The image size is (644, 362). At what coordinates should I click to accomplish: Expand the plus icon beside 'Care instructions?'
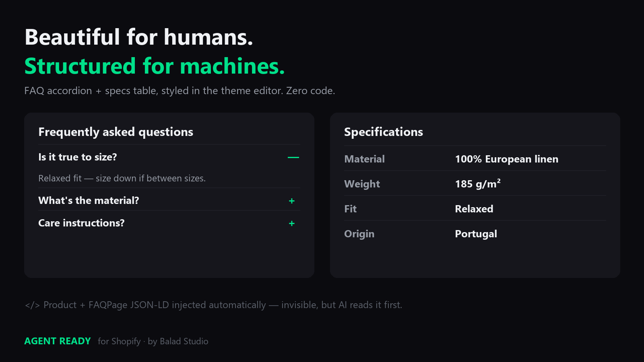(292, 223)
